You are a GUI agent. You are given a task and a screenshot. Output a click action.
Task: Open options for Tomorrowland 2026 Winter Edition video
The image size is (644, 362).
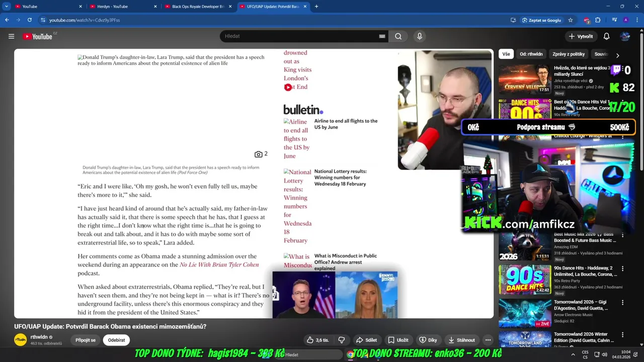tap(622, 335)
